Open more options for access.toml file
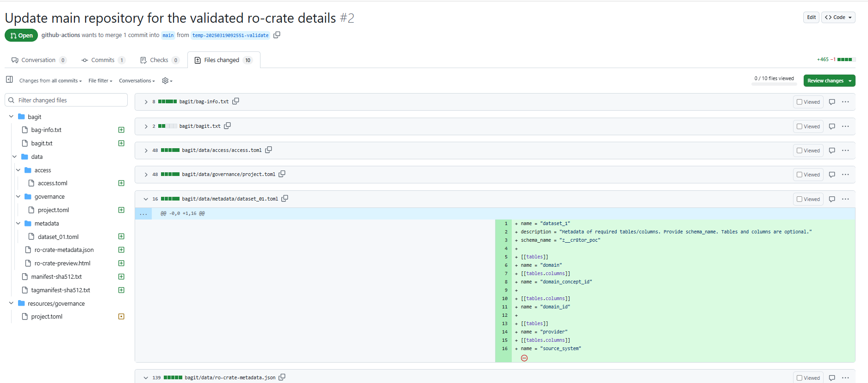 click(845, 151)
